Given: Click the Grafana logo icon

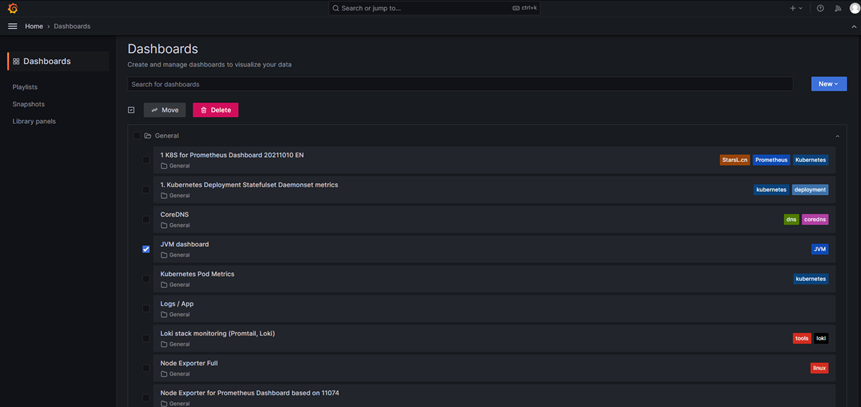Looking at the screenshot, I should (x=13, y=8).
